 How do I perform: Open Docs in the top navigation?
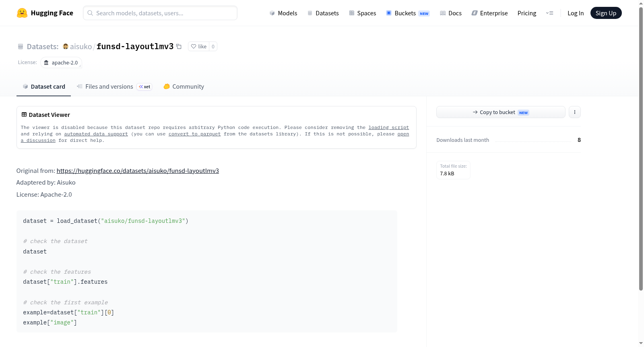[451, 13]
